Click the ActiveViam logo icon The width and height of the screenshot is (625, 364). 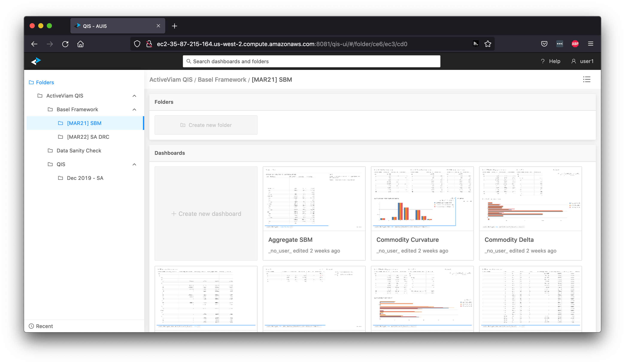tap(36, 61)
